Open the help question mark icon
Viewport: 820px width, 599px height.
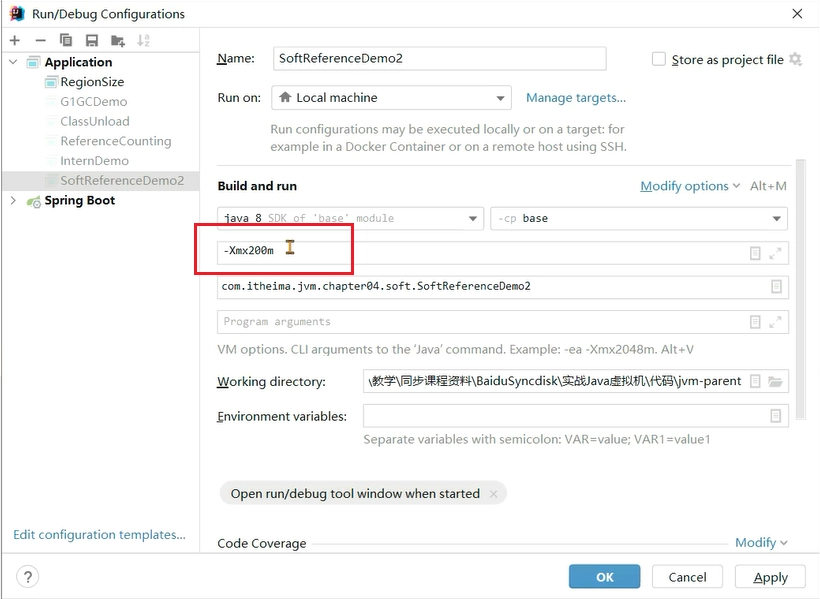(28, 577)
